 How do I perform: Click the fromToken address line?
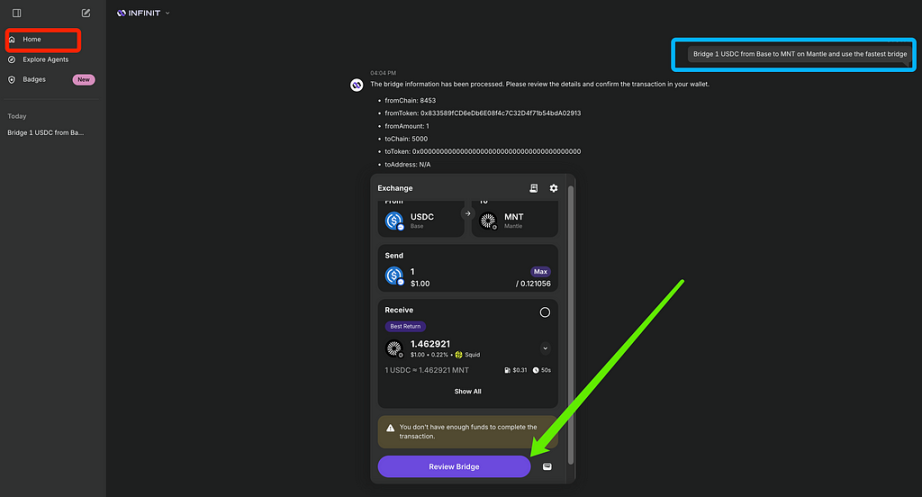(482, 114)
